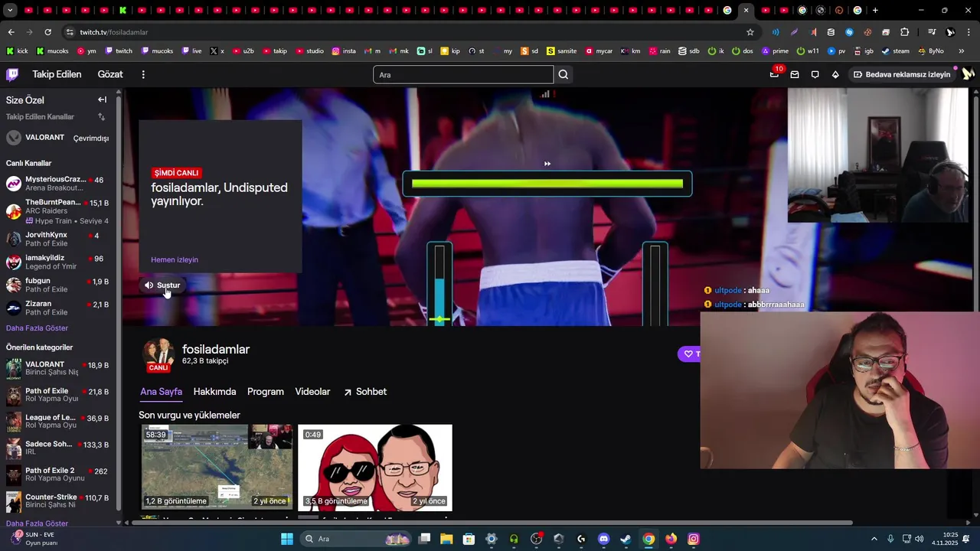Open the Sohbet chat link

pyautogui.click(x=364, y=392)
